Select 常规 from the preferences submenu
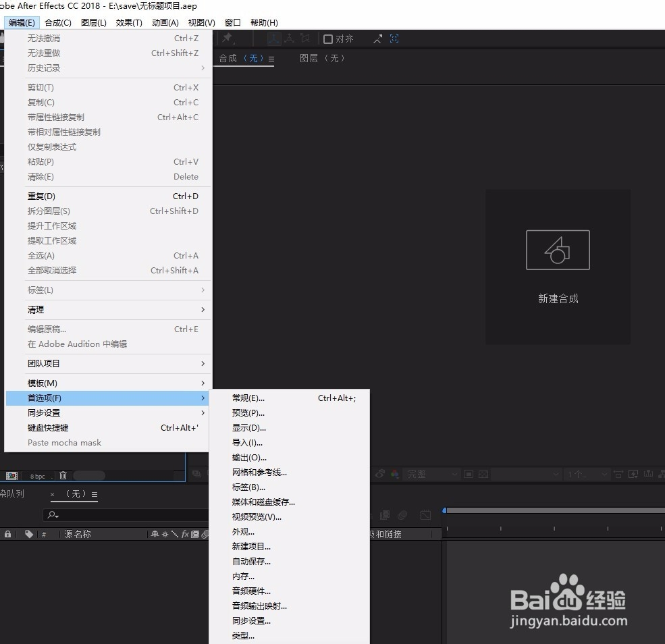Viewport: 665px width, 644px height. coord(250,398)
